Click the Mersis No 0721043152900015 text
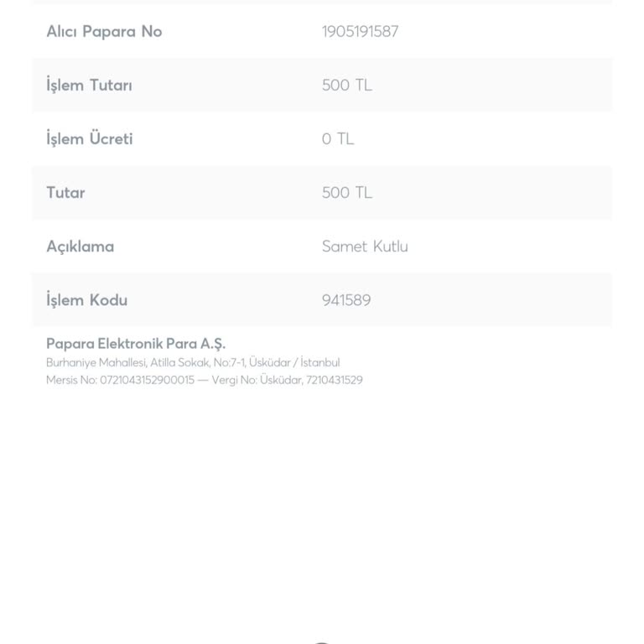 [121, 380]
